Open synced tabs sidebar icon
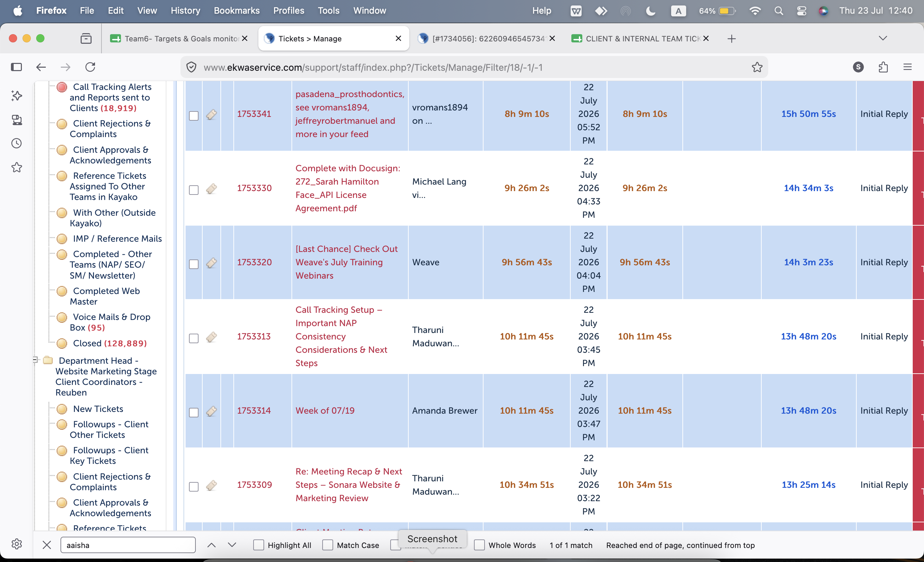This screenshot has height=562, width=924. 16,120
